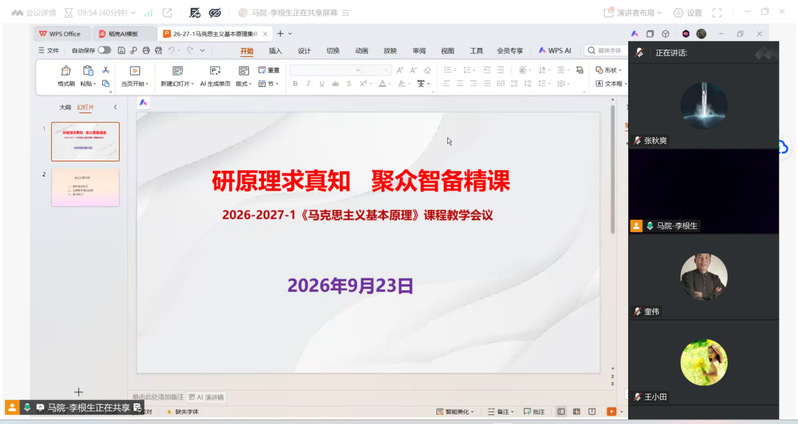Viewport: 798px width, 424px height.
Task: Click the Print icon in quick toolbar
Action: [x=146, y=50]
